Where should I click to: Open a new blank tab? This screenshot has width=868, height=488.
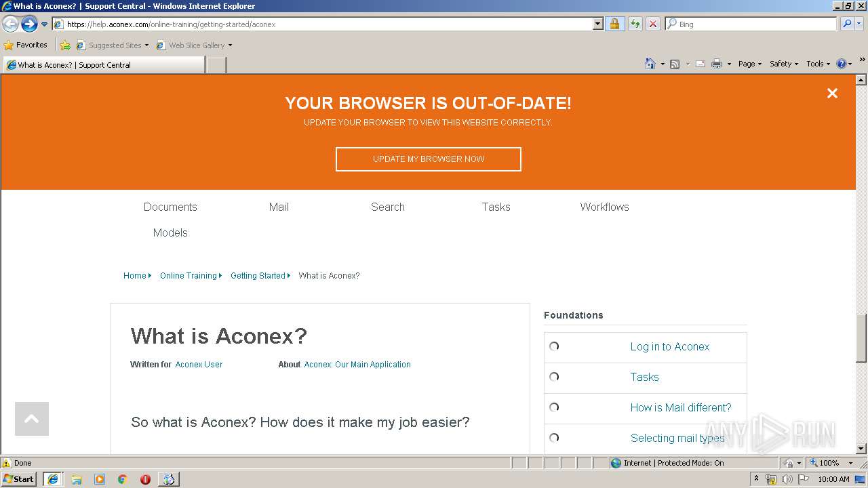[216, 65]
